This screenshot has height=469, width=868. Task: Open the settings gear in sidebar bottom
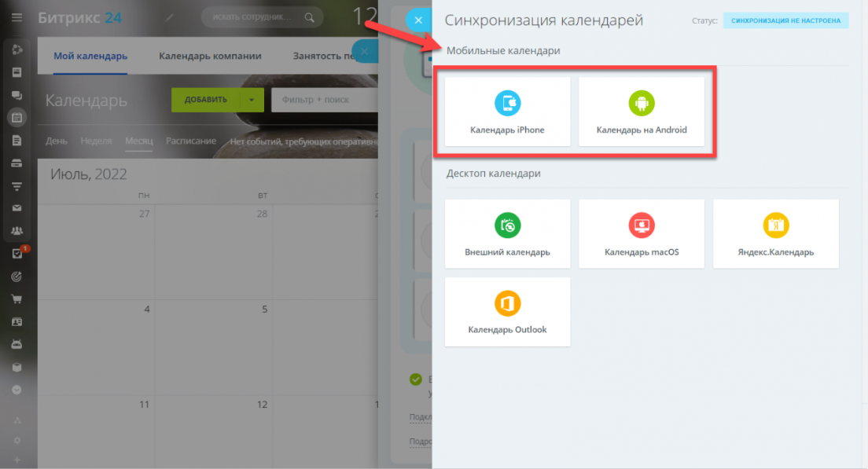(x=17, y=441)
